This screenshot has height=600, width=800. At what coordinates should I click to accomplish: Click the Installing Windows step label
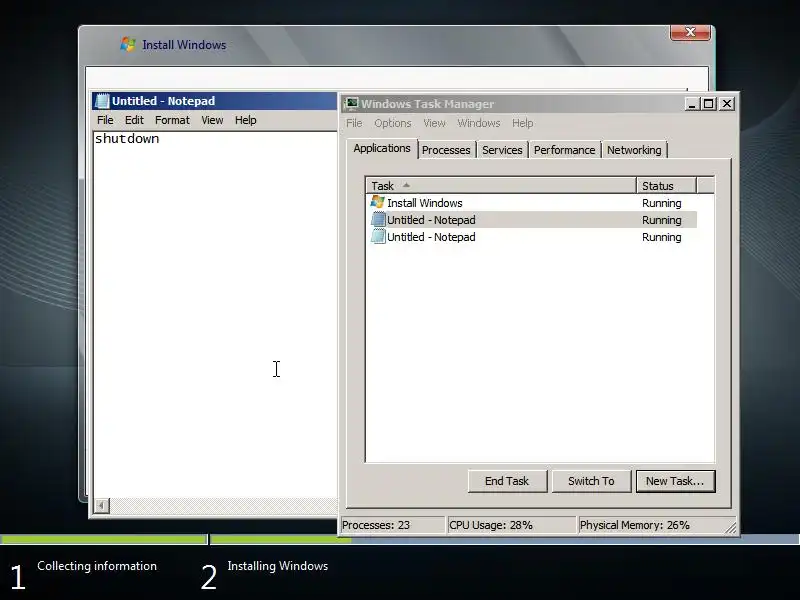[x=278, y=566]
